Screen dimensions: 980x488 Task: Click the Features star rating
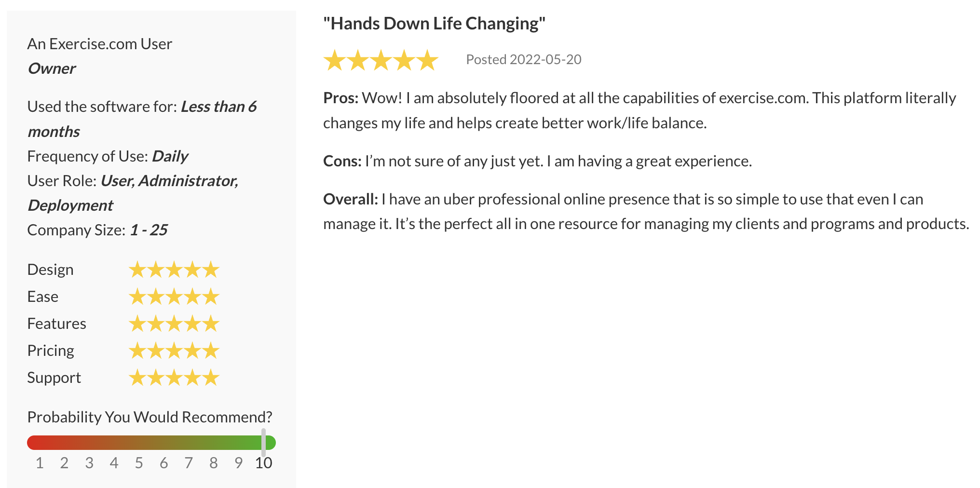[x=174, y=324]
